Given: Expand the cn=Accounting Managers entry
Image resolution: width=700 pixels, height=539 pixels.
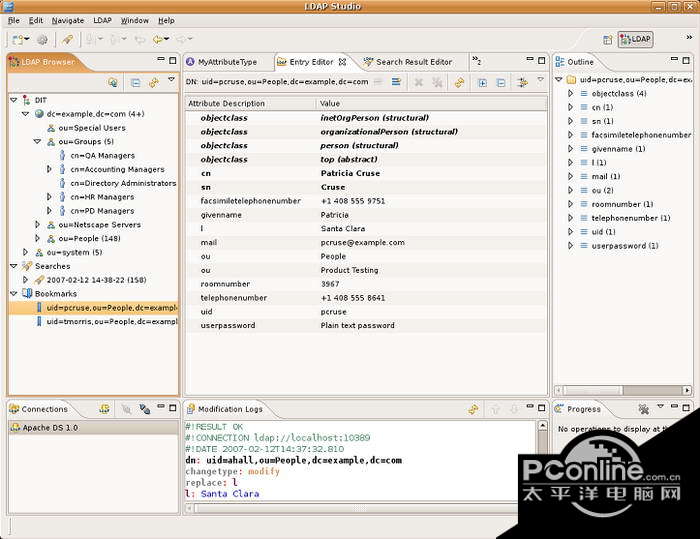Looking at the screenshot, I should (50, 170).
